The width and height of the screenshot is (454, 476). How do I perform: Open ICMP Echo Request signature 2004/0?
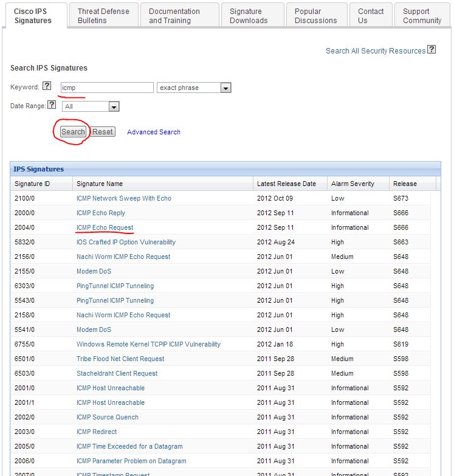click(105, 227)
